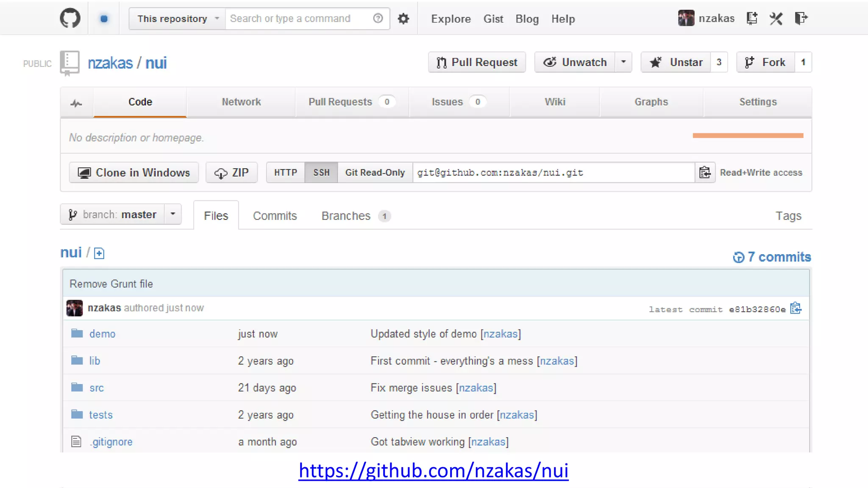Image resolution: width=868 pixels, height=488 pixels.
Task: Copy latest commit SHA icon
Action: tap(796, 308)
